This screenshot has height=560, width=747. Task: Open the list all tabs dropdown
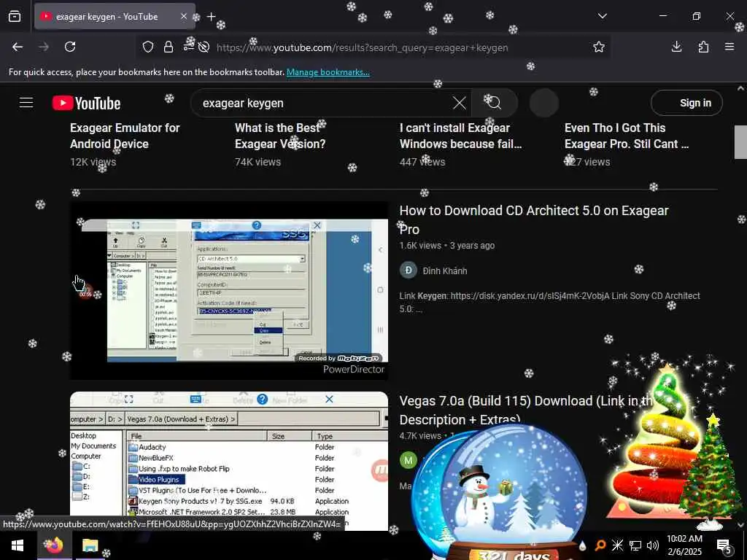(x=602, y=16)
